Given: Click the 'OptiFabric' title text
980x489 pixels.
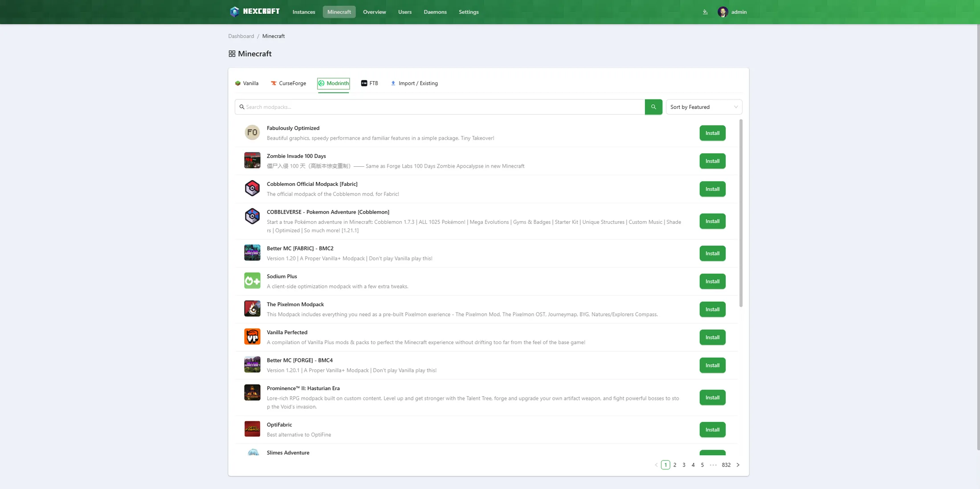Looking at the screenshot, I should pos(279,425).
